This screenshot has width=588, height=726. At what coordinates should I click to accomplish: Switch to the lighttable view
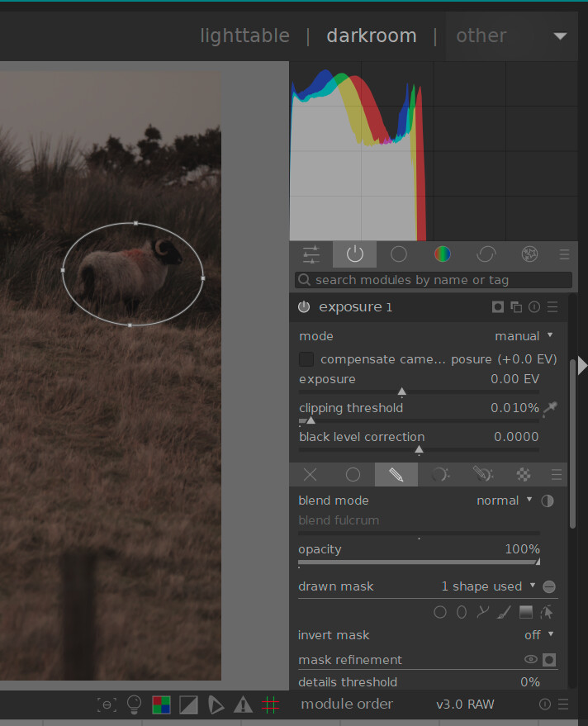(244, 36)
